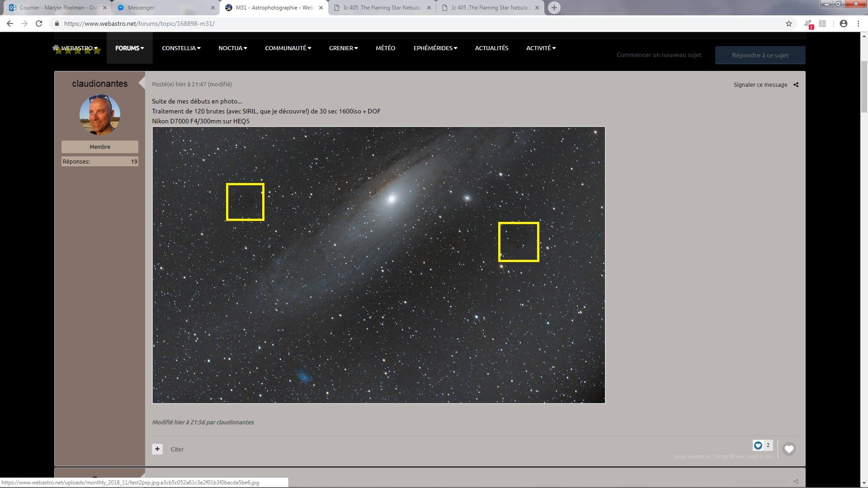Screen dimensions: 868x488
Task: Click the vertical page scrollbar thumb
Action: [x=864, y=86]
